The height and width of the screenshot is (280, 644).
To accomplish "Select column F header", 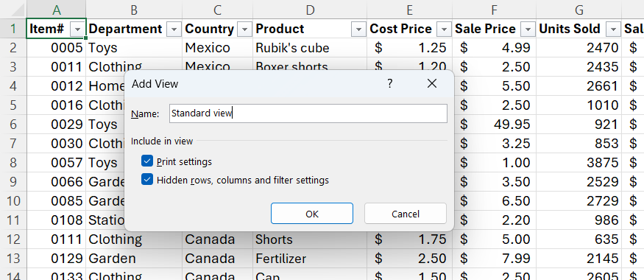I will coord(494,10).
